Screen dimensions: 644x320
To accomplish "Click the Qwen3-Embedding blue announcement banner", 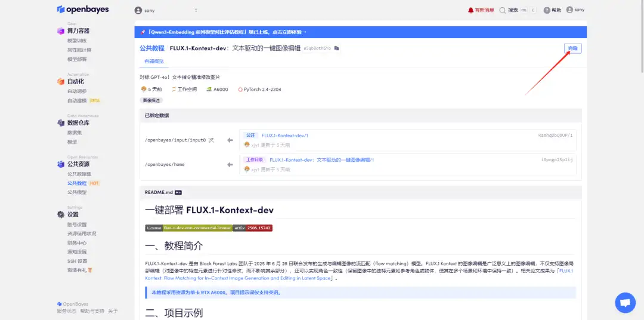I will click(x=360, y=32).
